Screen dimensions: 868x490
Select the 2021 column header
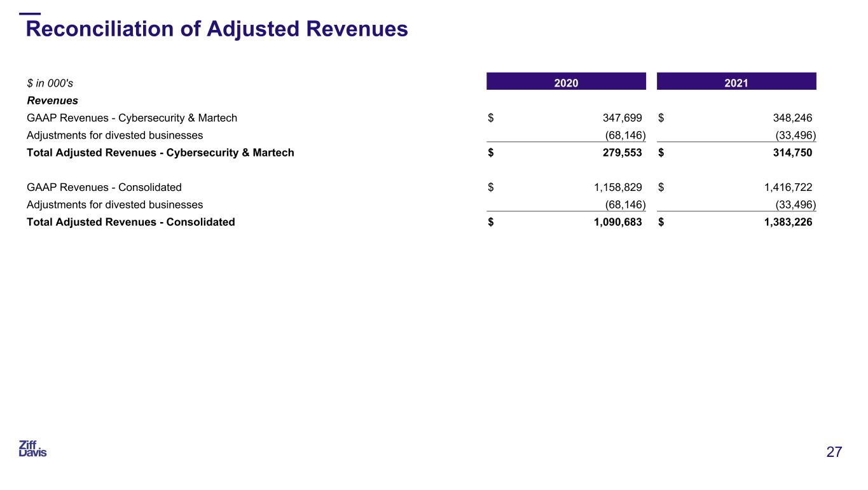(736, 82)
